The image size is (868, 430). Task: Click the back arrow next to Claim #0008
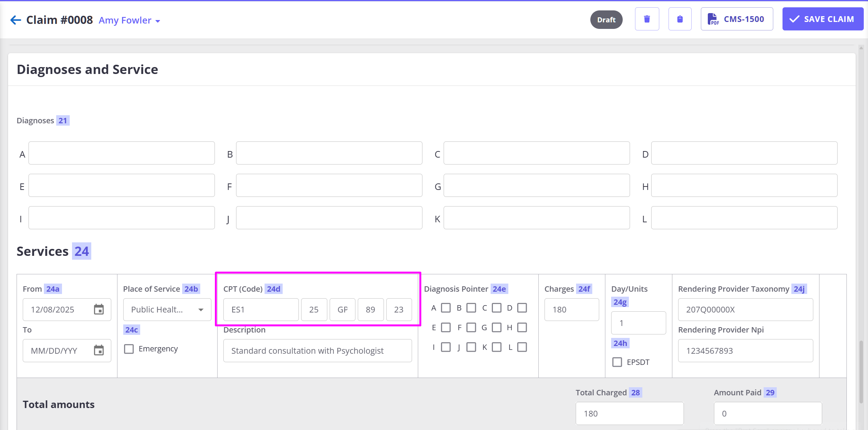tap(15, 20)
